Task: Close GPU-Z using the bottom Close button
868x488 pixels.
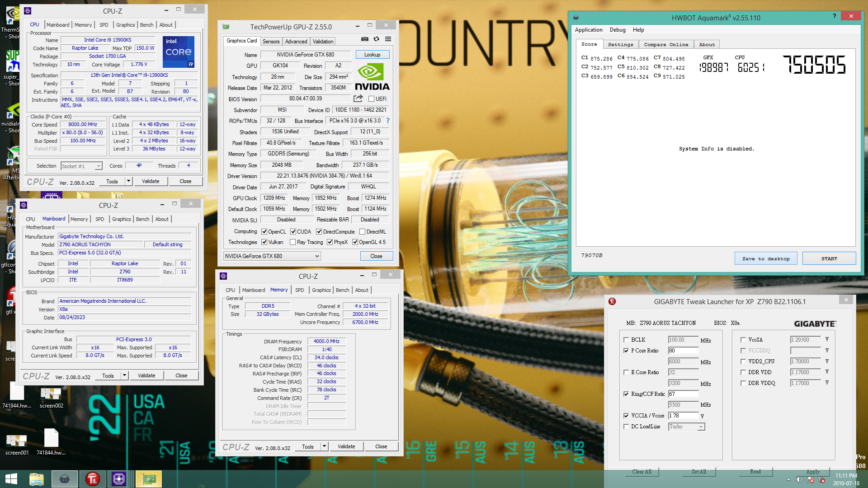Action: (x=376, y=256)
